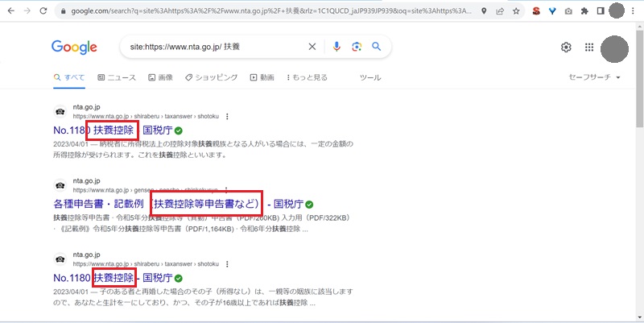Open Google apps grid
The height and width of the screenshot is (323, 644).
coord(589,48)
